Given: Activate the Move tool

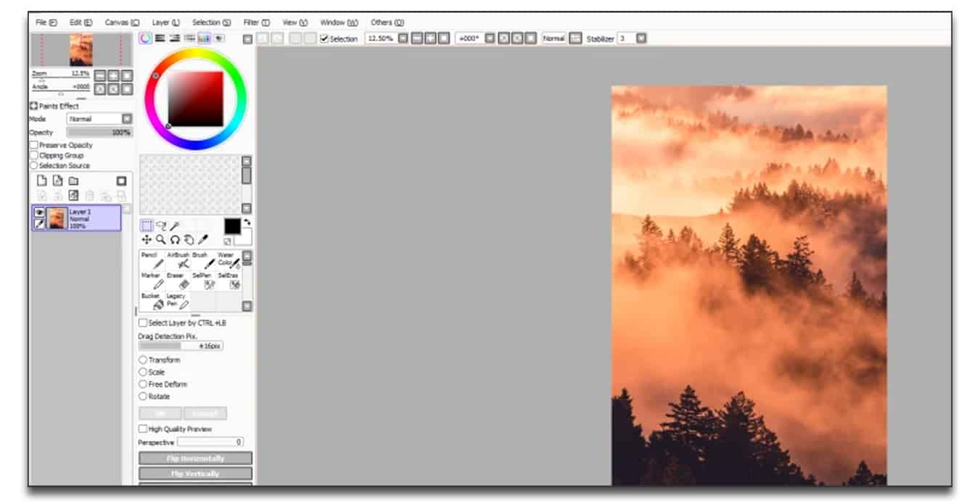Looking at the screenshot, I should click(147, 239).
